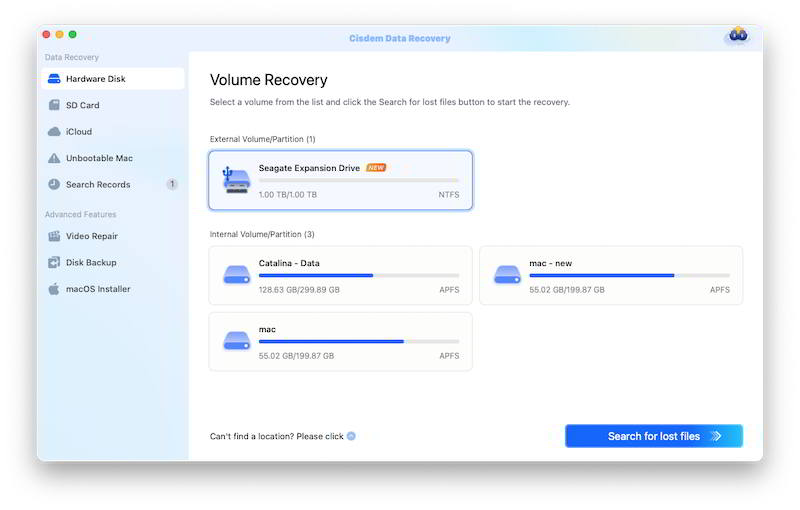This screenshot has height=510, width=800.
Task: Click the NTFS file system label
Action: pyautogui.click(x=448, y=194)
